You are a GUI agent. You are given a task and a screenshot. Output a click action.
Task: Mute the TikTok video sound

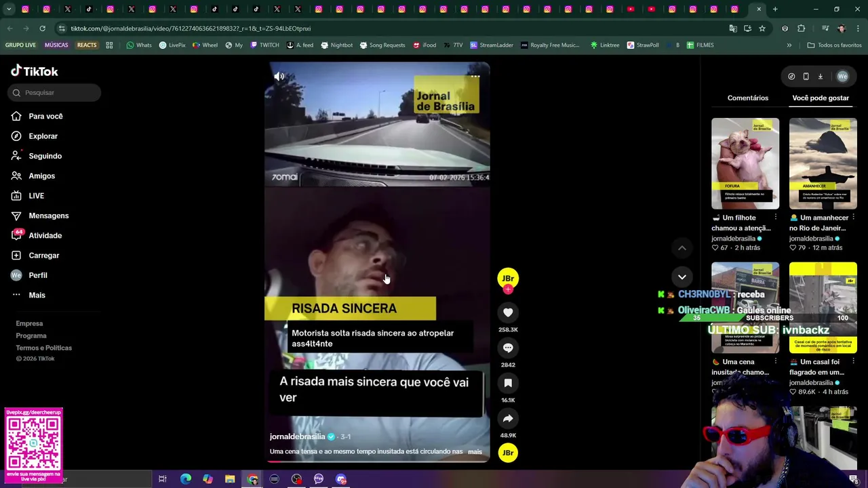[x=279, y=77]
